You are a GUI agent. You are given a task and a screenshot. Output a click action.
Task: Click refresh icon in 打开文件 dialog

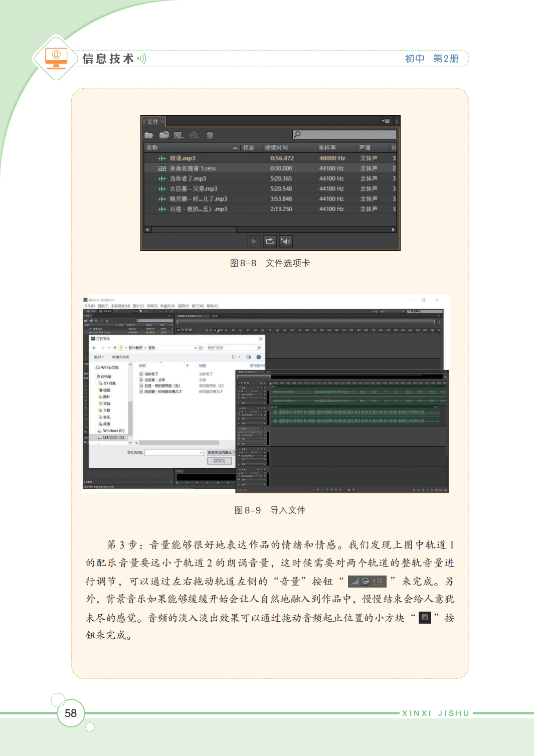coord(201,347)
